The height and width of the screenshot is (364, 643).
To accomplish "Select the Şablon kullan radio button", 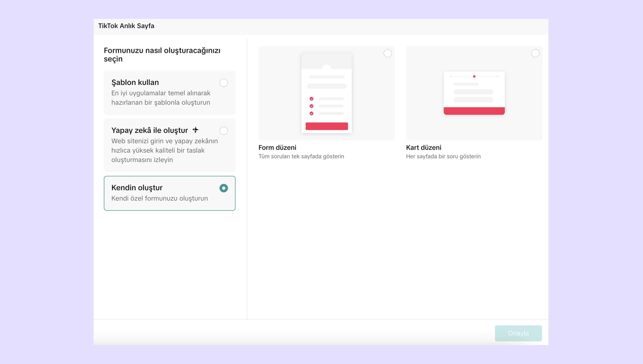I will pos(223,83).
